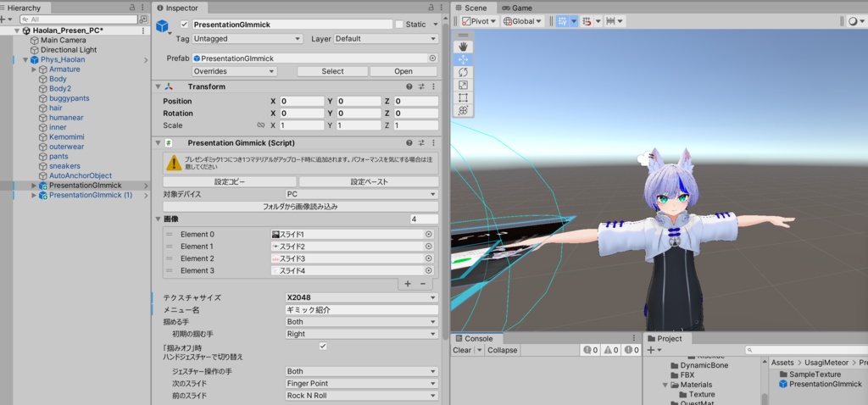The image size is (868, 405).
Task: Open the 対象デバイス PC dropdown
Action: 361,195
